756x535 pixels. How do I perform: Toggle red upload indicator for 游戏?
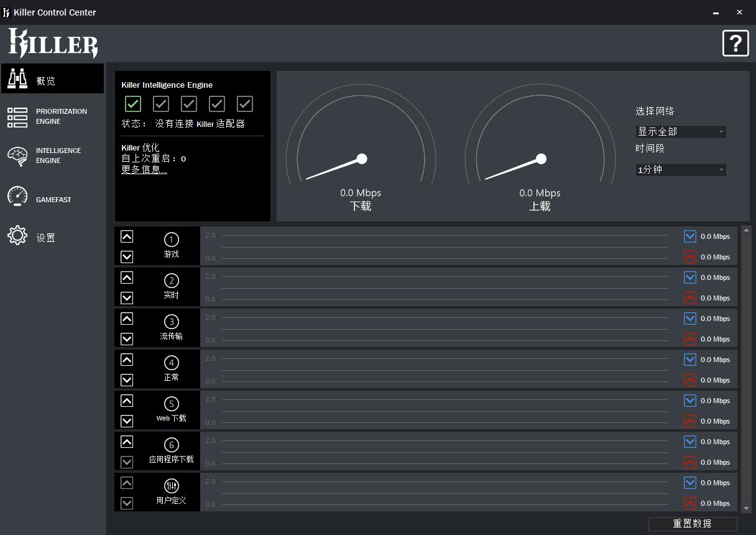(690, 256)
